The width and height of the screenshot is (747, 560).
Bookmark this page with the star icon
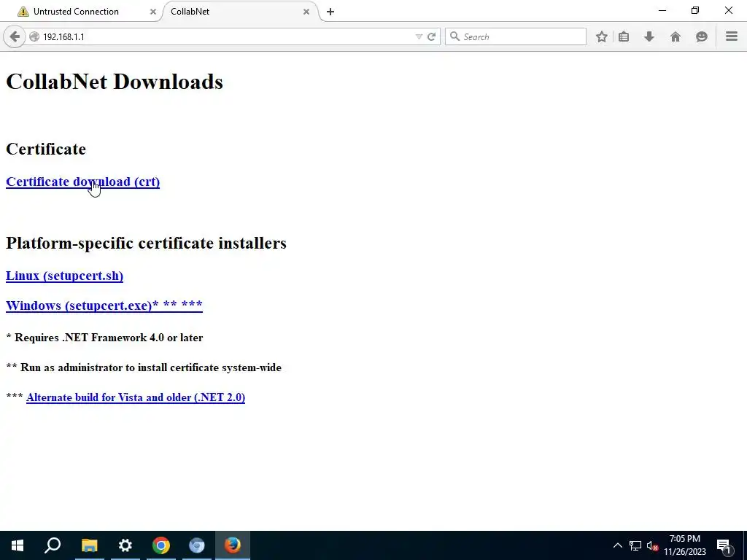(x=602, y=36)
